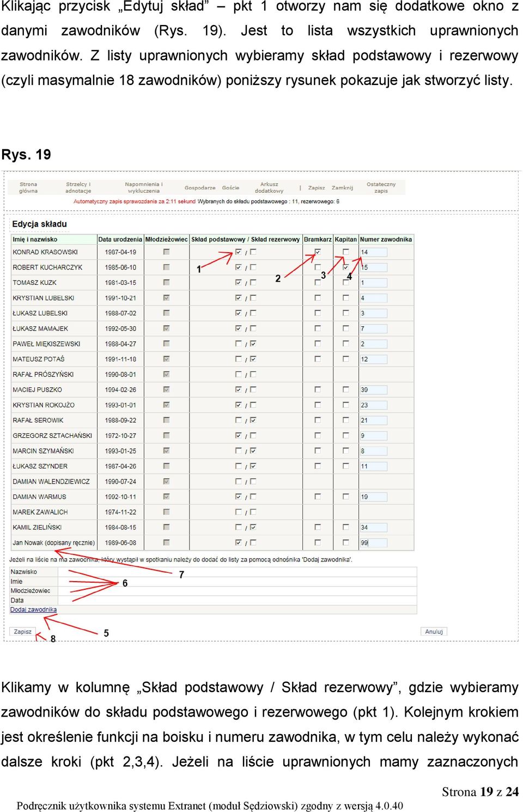The width and height of the screenshot is (523, 812).
Task: Click the Data input field for new player
Action: 237,600
